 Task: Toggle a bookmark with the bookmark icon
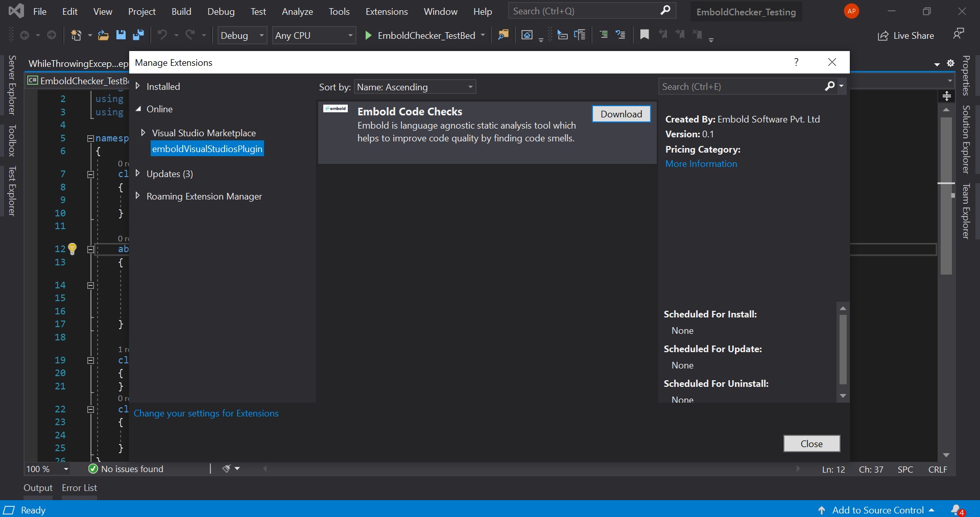[644, 35]
